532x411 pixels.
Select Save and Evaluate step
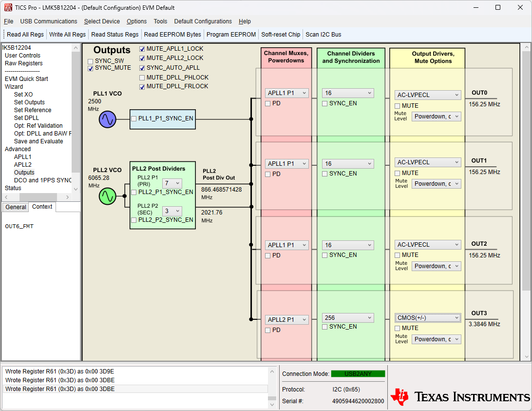(x=38, y=141)
